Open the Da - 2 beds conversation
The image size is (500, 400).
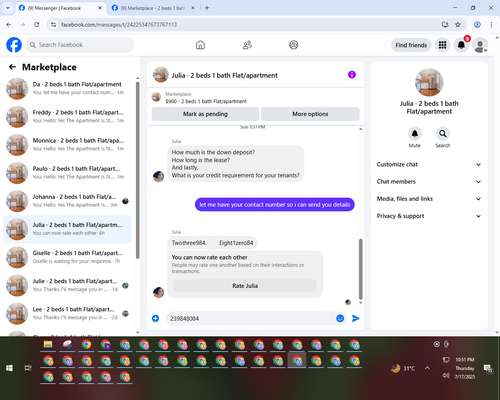tap(68, 88)
